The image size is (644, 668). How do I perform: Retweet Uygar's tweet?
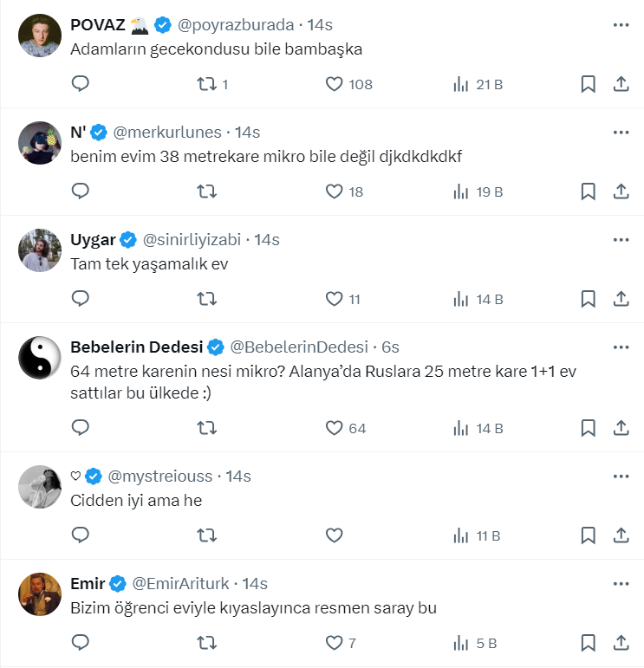[x=207, y=299]
